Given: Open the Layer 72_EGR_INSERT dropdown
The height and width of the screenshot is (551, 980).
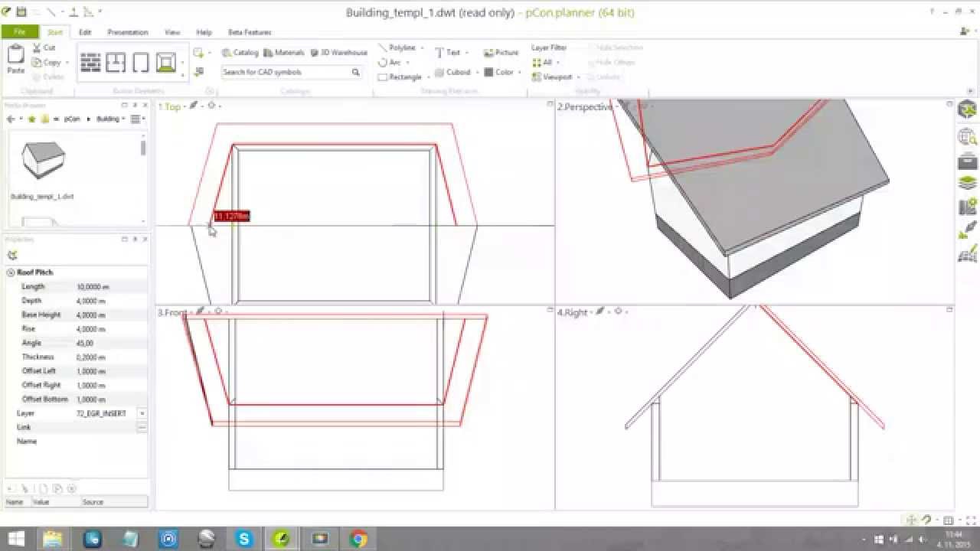Looking at the screenshot, I should click(142, 413).
